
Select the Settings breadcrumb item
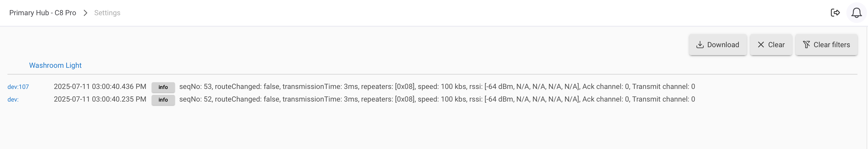point(107,13)
